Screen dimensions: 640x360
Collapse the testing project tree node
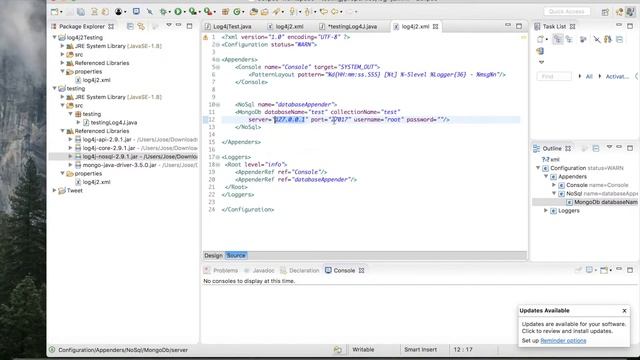tap(54, 88)
